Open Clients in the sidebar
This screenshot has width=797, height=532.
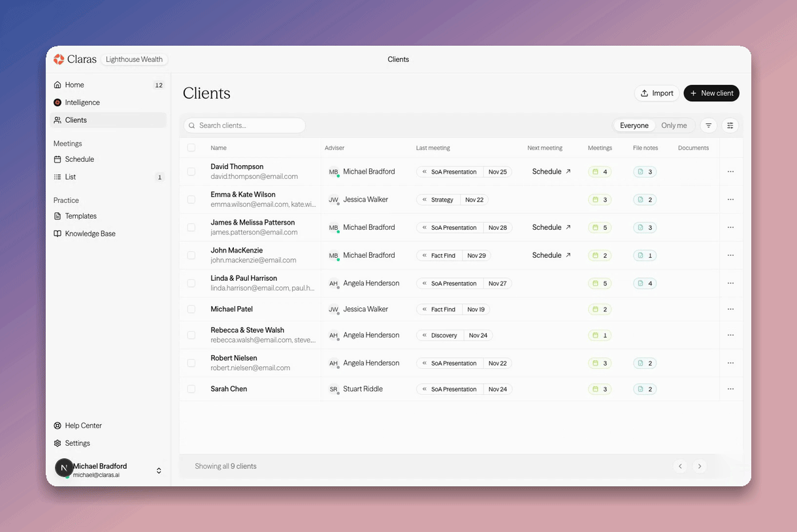point(108,120)
